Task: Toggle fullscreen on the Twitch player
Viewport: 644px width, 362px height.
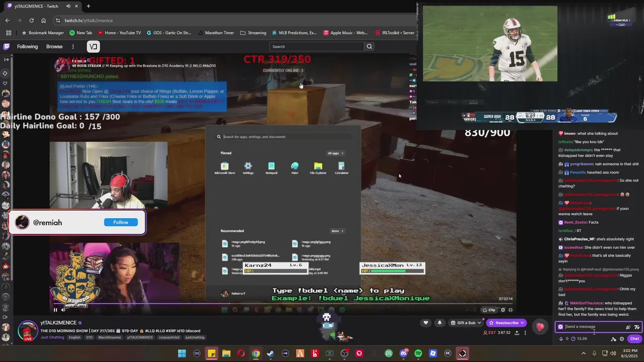Action: tap(510, 310)
